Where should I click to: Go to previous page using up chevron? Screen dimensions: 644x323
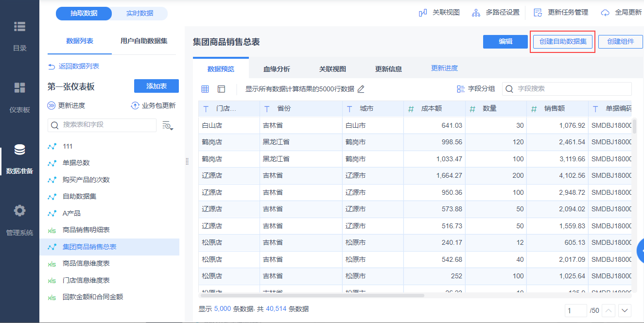(x=609, y=310)
